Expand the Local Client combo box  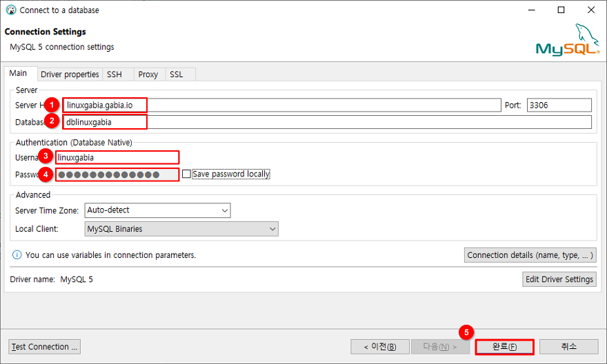[181, 229]
